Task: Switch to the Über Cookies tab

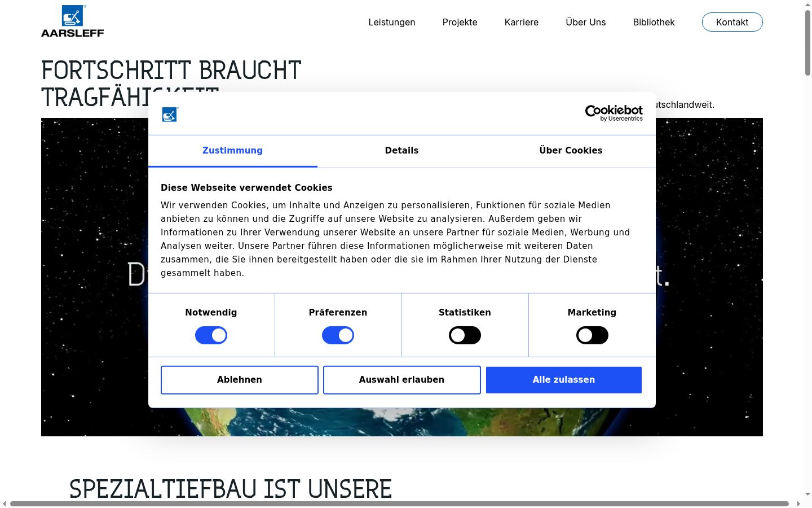Action: point(571,151)
